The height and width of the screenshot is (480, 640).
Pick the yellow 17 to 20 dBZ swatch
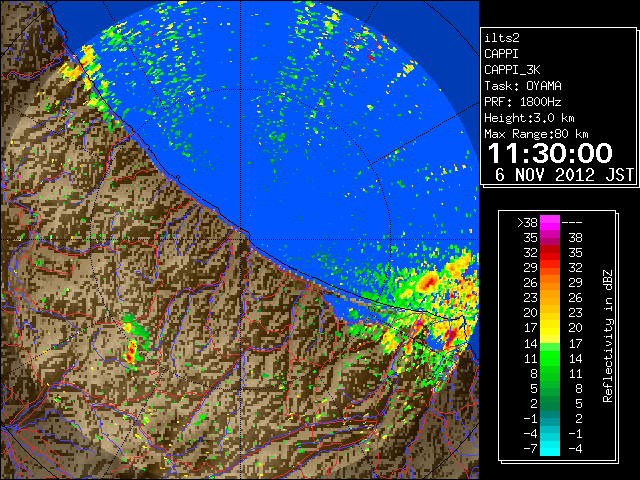coord(550,328)
